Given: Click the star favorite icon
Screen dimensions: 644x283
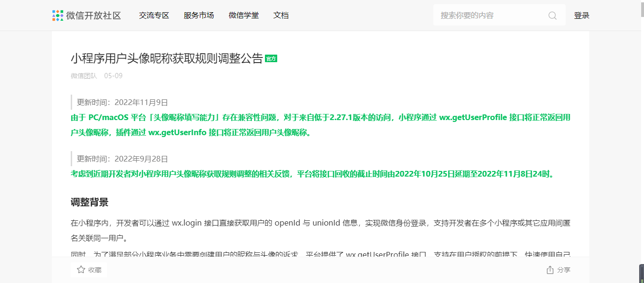Looking at the screenshot, I should coord(81,270).
